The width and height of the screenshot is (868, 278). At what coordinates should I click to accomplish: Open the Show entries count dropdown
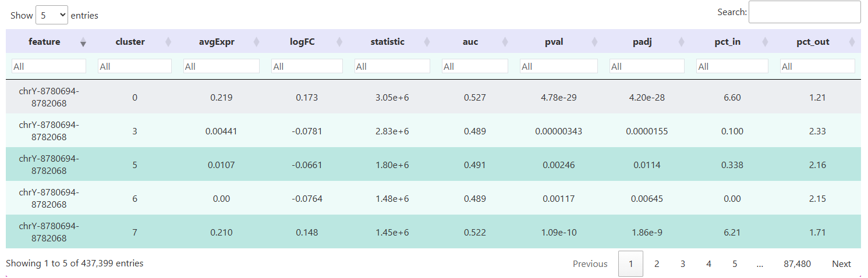(52, 15)
